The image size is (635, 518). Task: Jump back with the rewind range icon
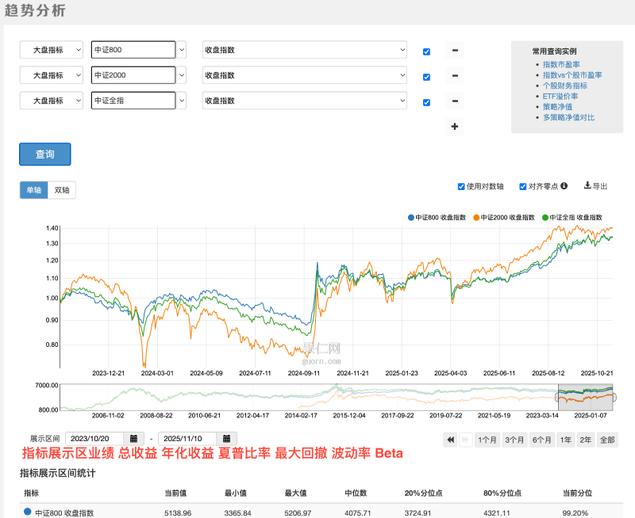click(x=452, y=439)
